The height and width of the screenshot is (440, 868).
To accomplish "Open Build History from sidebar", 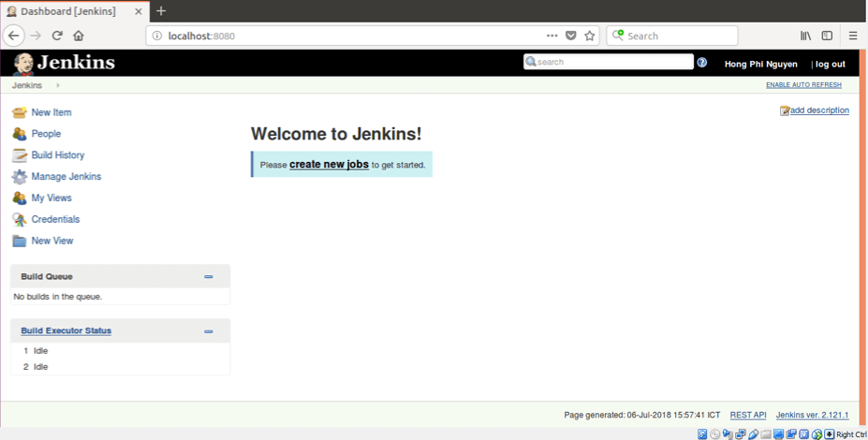I will pos(57,155).
